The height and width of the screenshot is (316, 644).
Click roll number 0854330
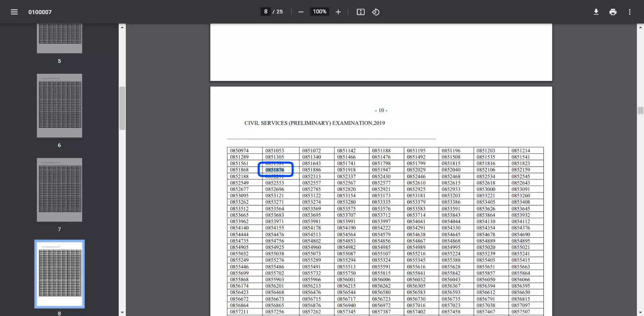[451, 228]
